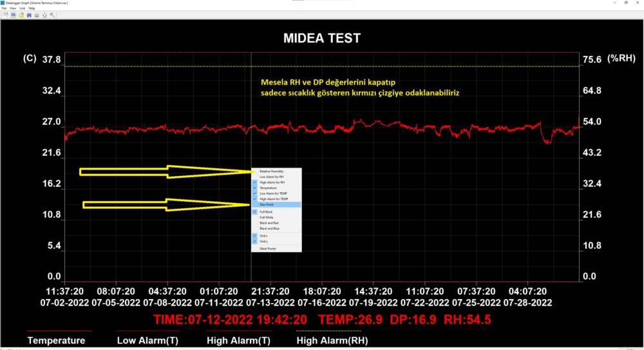The height and width of the screenshot is (350, 644).
Task: Click the first pointer tool toolbar icon
Action: pos(5,15)
